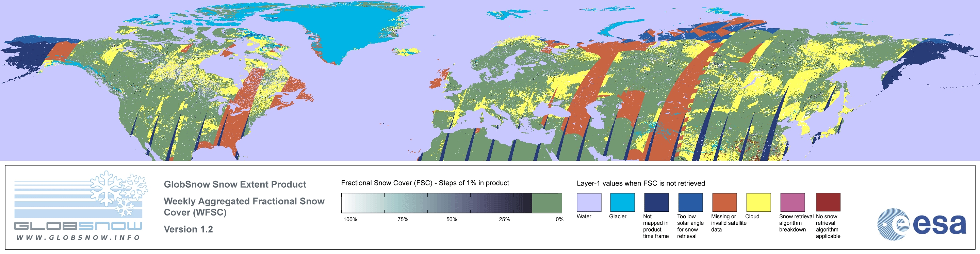Click the ESA logo
This screenshot has height=254, width=980.
[x=921, y=224]
